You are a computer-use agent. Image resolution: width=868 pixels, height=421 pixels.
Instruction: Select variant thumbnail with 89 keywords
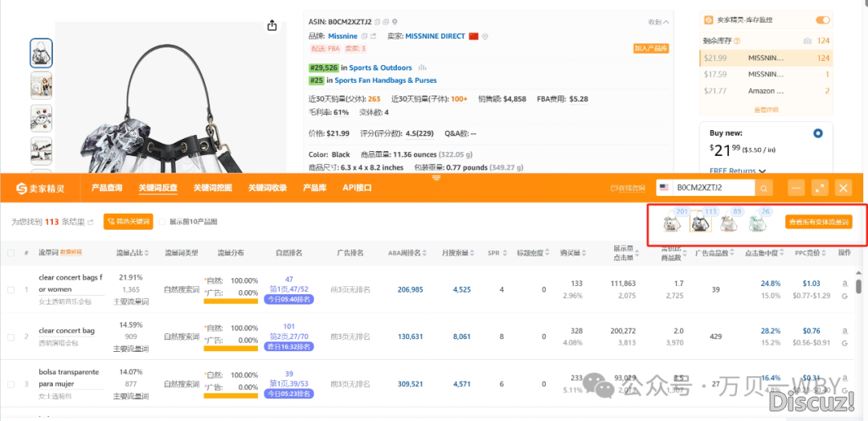coord(728,223)
